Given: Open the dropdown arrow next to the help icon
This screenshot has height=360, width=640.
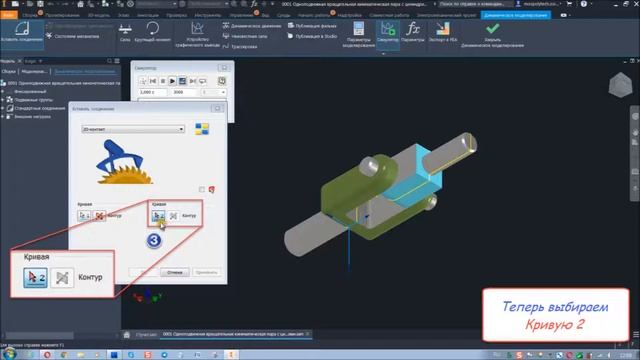Looking at the screenshot, I should pyautogui.click(x=591, y=4).
